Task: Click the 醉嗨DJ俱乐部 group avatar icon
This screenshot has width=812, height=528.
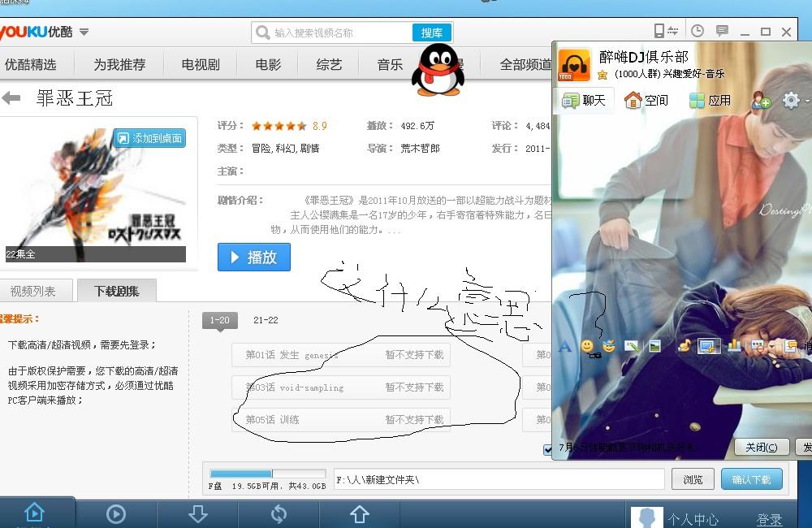Action: click(574, 65)
